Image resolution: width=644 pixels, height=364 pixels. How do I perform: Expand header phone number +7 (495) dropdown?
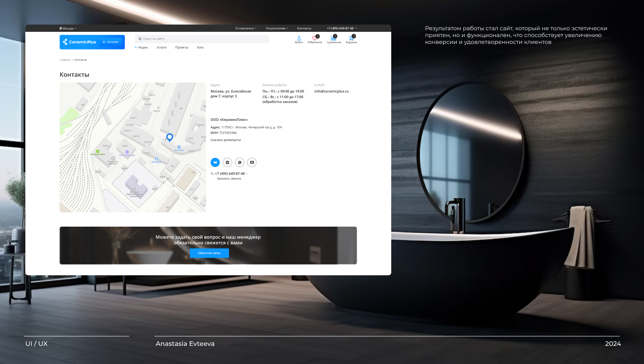342,29
